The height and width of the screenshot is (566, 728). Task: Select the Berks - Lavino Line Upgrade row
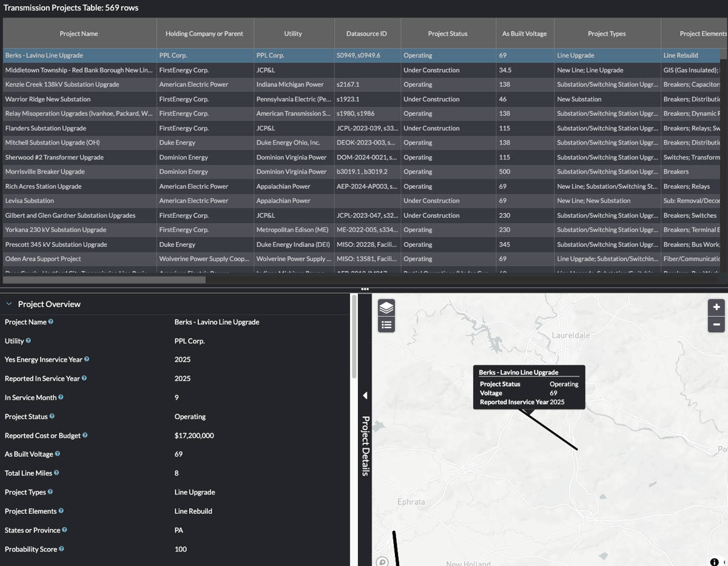tap(362, 55)
